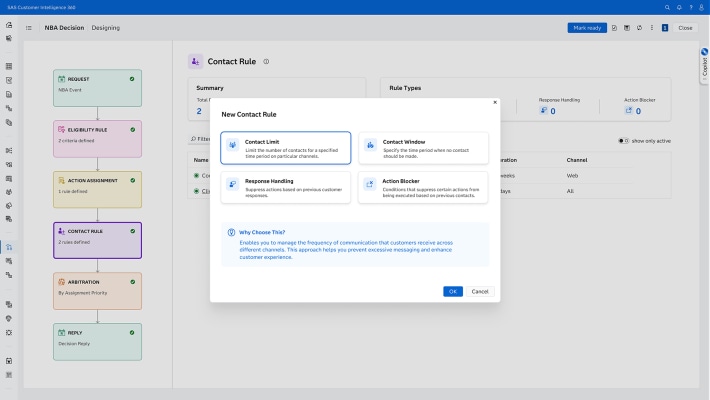Cancel the New Contact Rule dialog
Viewport: 710px width, 400px height.
[479, 291]
